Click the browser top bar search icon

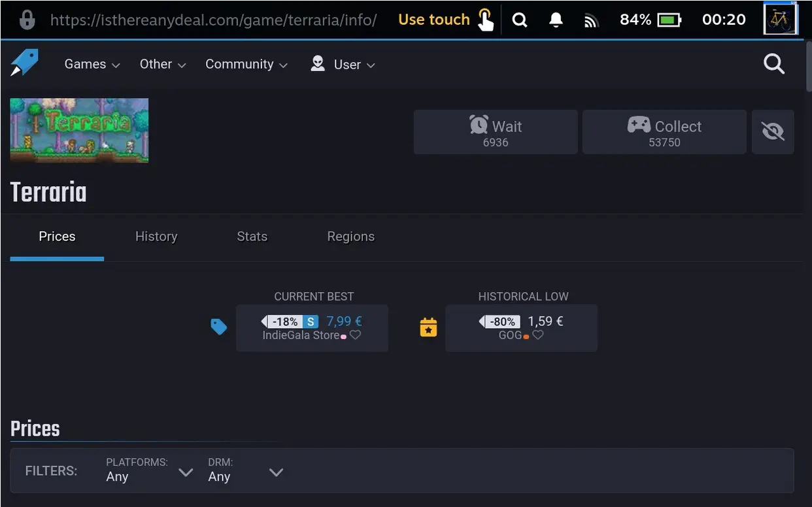tap(520, 20)
